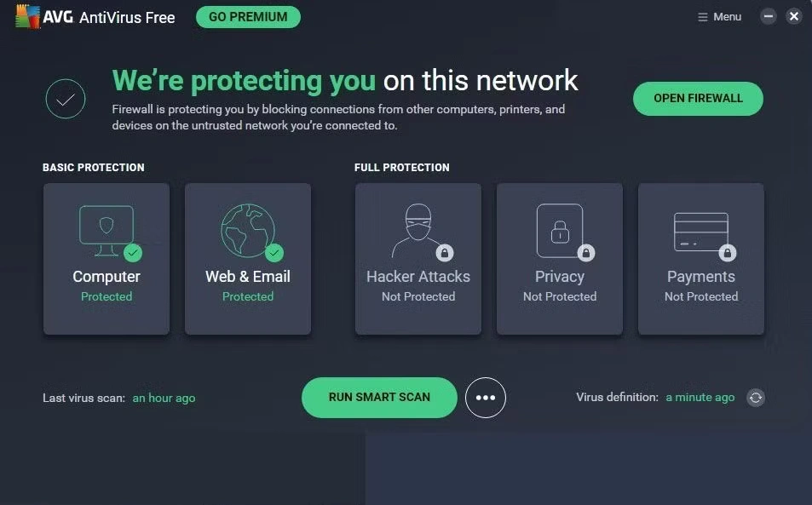Click the Privacy Not Protected label
Image resolution: width=812 pixels, height=505 pixels.
coord(560,296)
